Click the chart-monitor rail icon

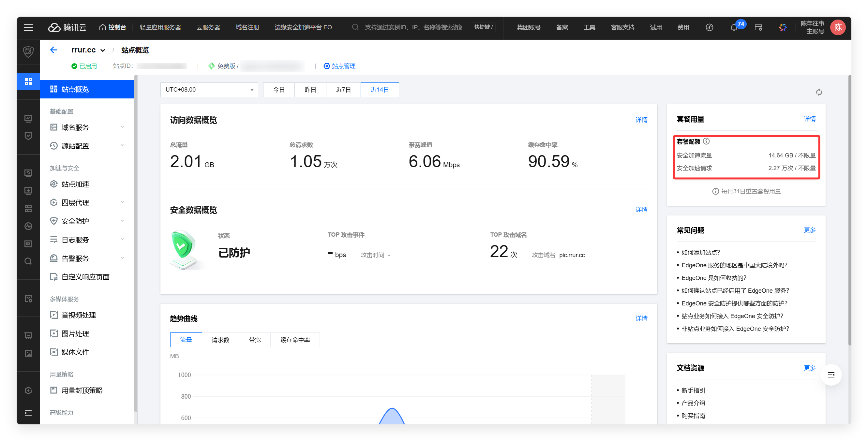[28, 119]
